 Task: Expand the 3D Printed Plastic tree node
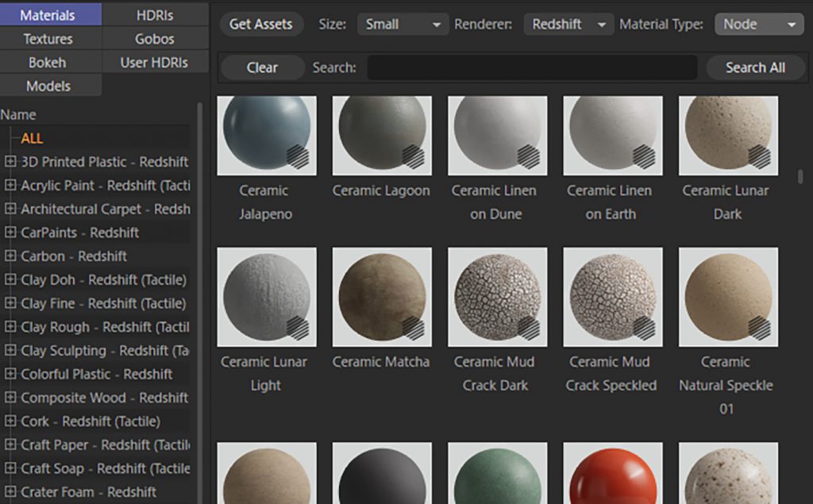pyautogui.click(x=10, y=162)
